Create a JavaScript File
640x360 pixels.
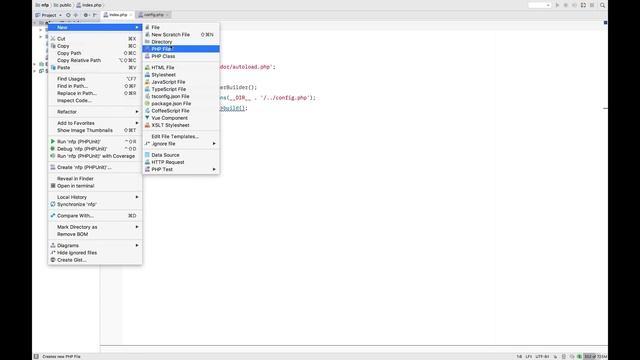tap(181, 82)
